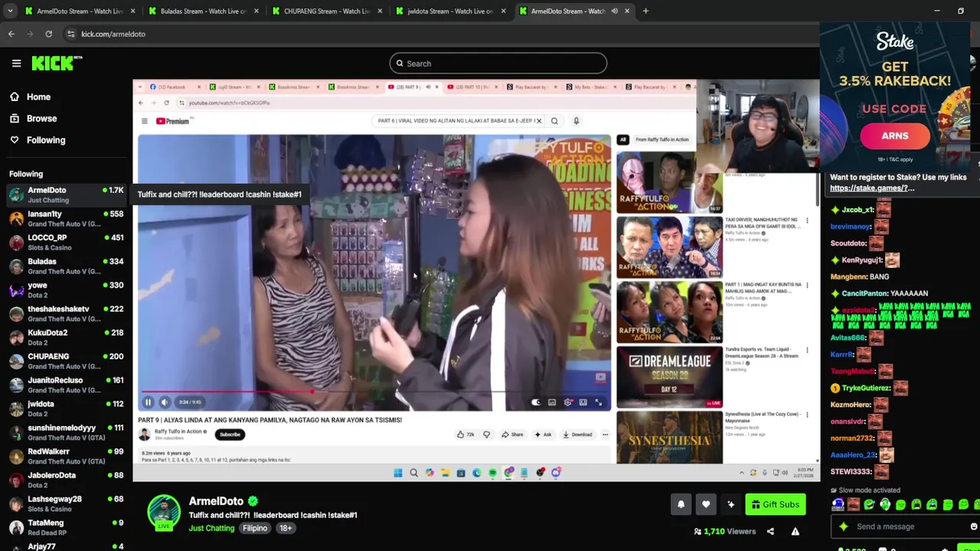Toggle follow heart button for ArmelDoto
Viewport: 980px width, 551px height.
pos(706,504)
